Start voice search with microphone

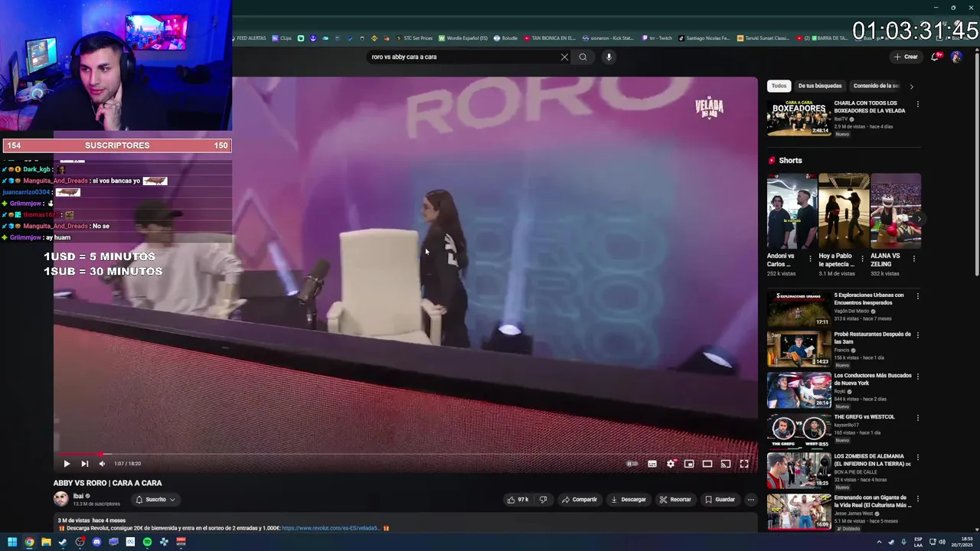click(x=609, y=57)
